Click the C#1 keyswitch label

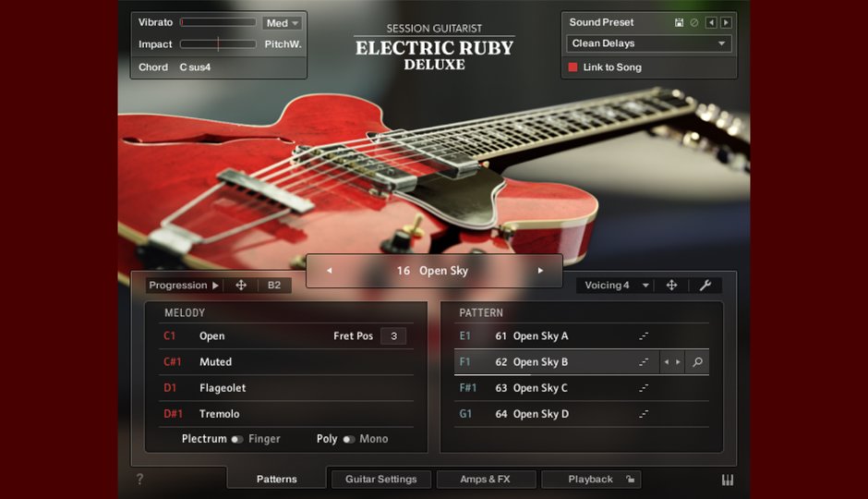(172, 361)
